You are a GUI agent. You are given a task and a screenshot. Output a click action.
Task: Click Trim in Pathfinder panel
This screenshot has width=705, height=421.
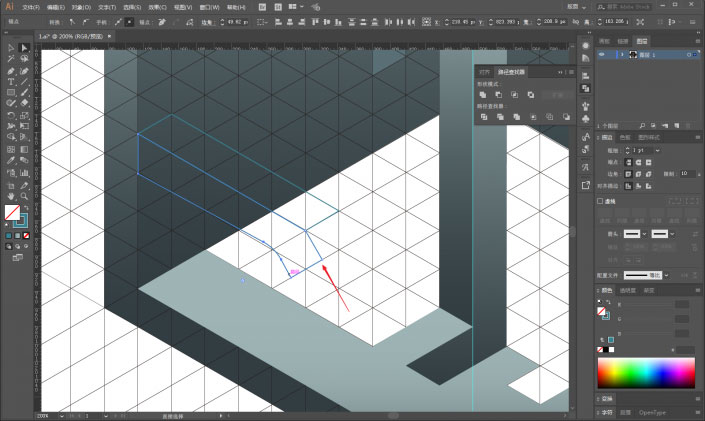click(x=500, y=117)
